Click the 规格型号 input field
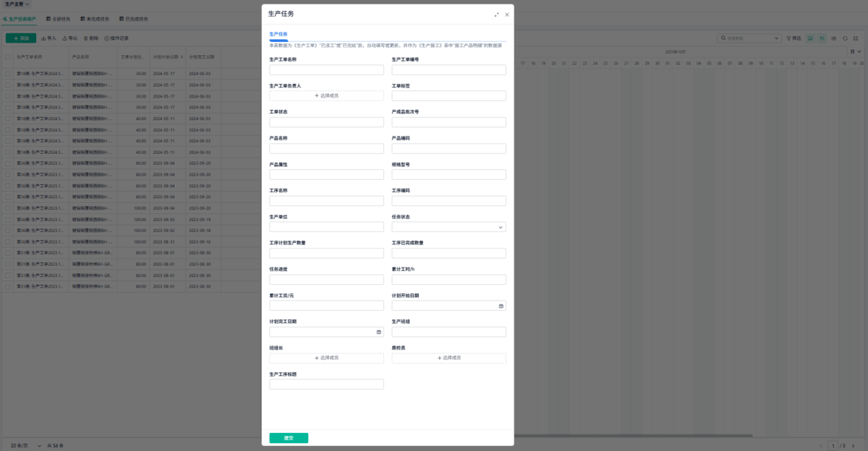 448,174
